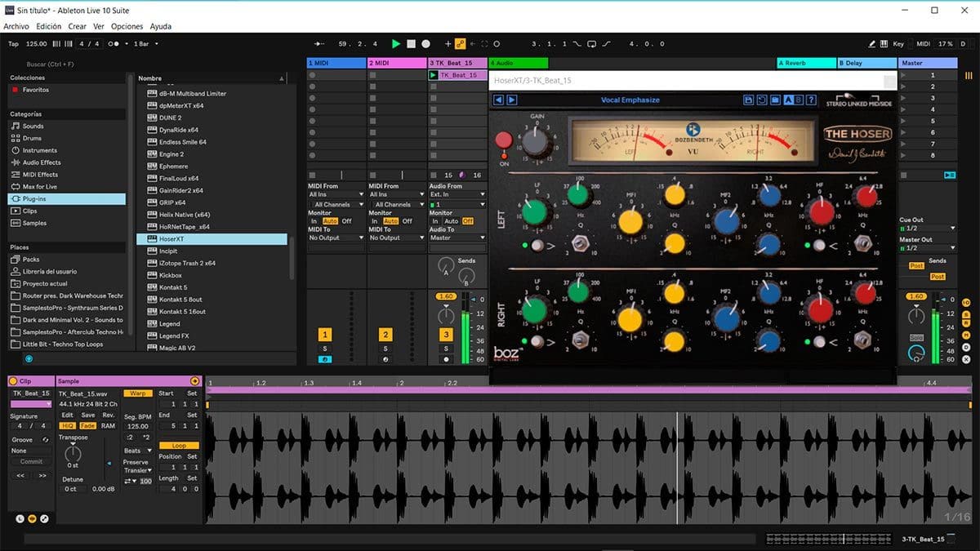Open the Clips browser category
This screenshot has height=551, width=980.
pyautogui.click(x=30, y=211)
